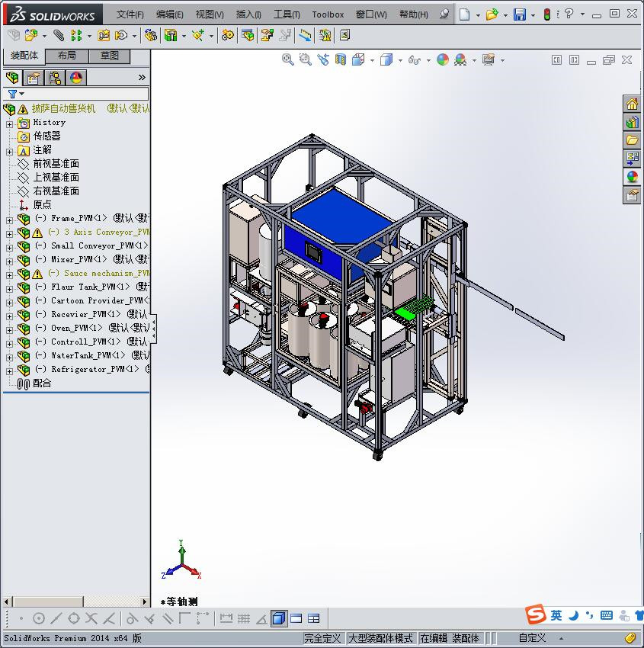
Task: Open the Design Library task pane
Action: 632,122
